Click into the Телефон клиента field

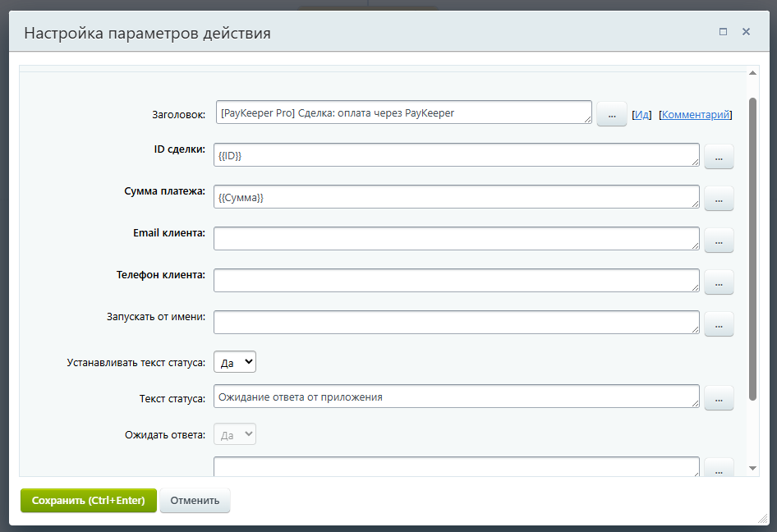click(456, 280)
